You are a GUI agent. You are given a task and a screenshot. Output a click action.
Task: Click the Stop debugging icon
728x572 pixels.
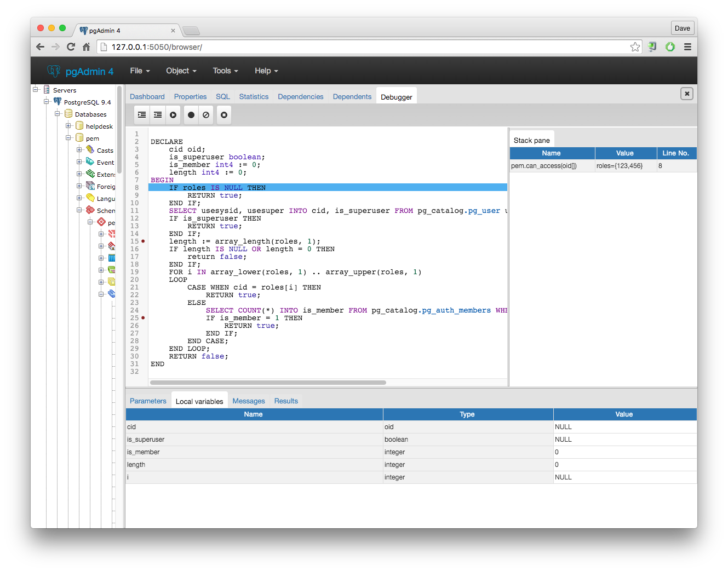point(223,115)
